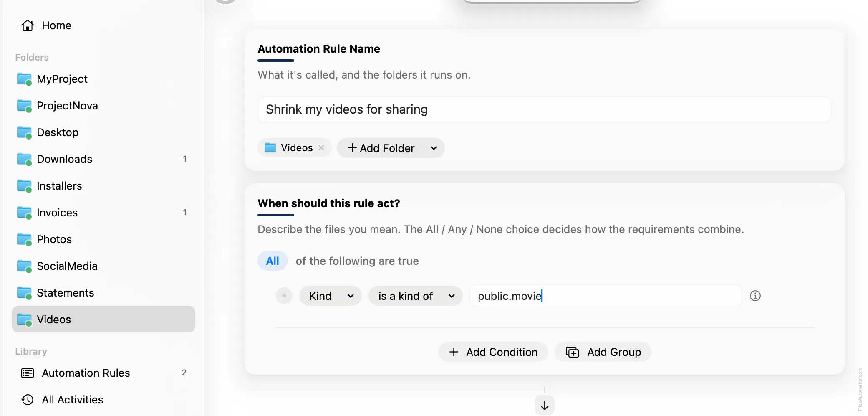Select the Statements folder
868x416 pixels.
(103, 293)
